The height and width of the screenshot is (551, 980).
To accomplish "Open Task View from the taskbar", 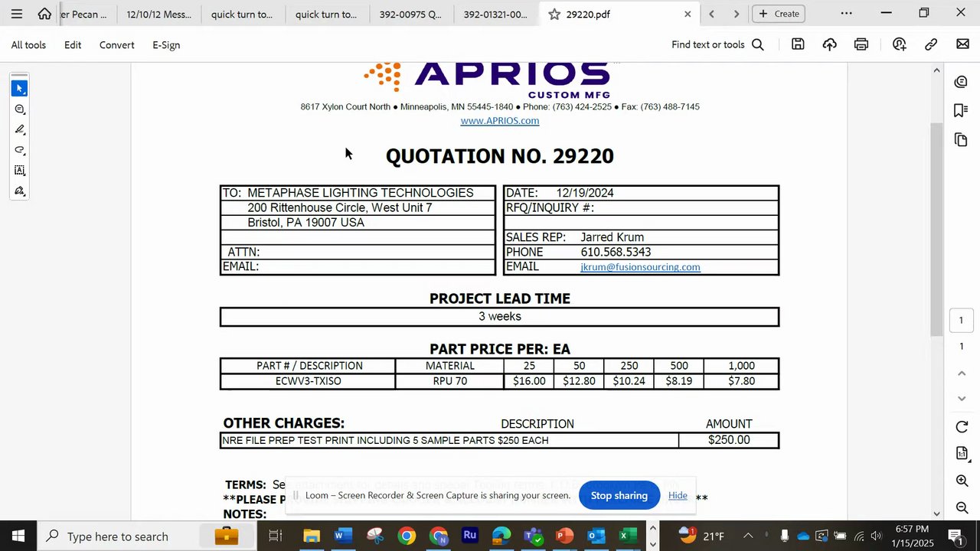I will pos(276,536).
